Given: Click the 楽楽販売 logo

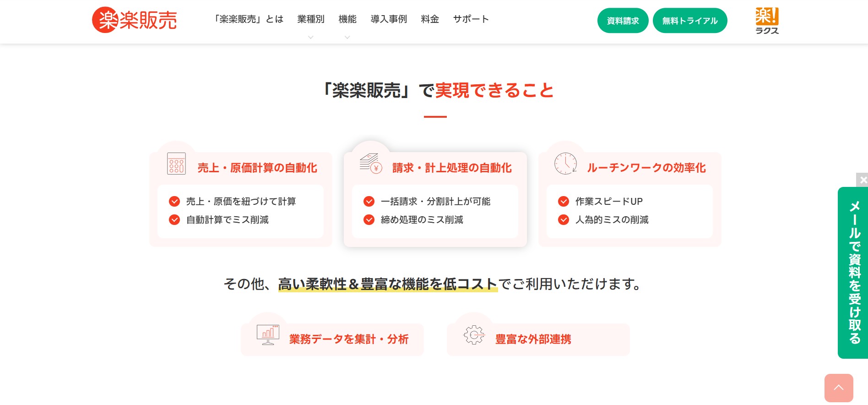Looking at the screenshot, I should tap(135, 20).
